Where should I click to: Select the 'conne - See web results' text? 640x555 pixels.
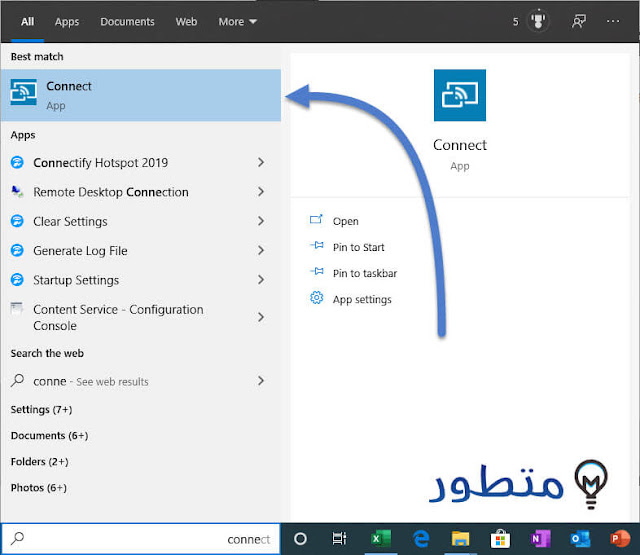[x=91, y=381]
